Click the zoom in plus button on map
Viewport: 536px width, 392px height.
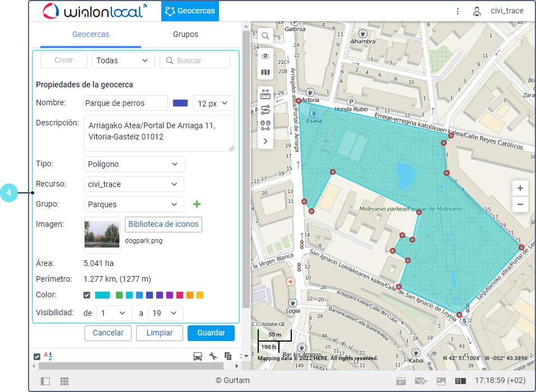pyautogui.click(x=520, y=188)
